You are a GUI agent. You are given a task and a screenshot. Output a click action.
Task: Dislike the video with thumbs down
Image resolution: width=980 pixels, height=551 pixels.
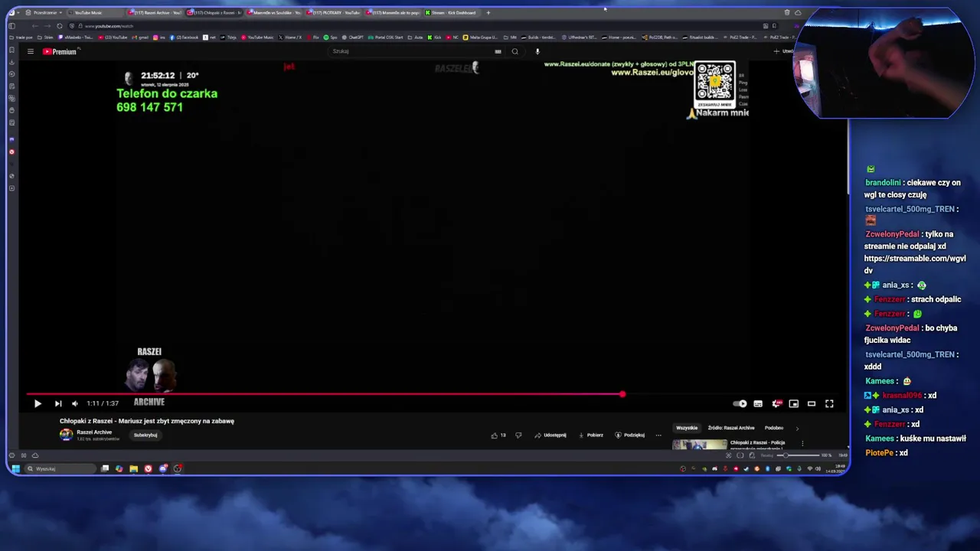click(x=518, y=435)
